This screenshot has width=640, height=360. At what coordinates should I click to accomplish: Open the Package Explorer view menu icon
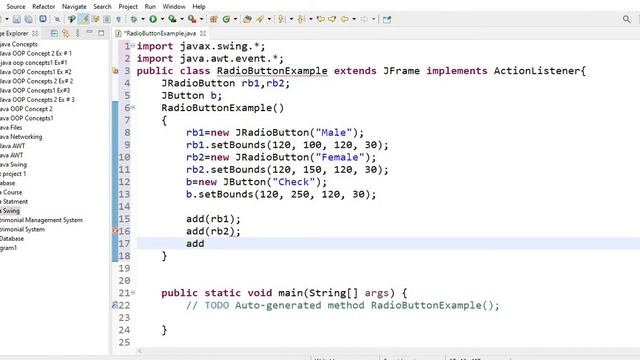(78, 33)
